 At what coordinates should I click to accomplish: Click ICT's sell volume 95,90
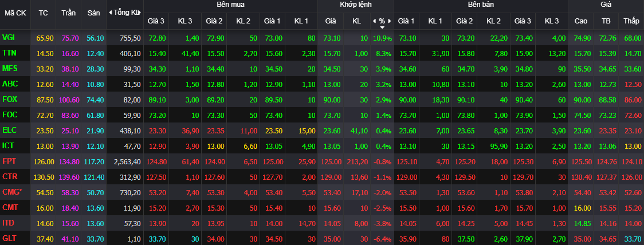[500, 146]
